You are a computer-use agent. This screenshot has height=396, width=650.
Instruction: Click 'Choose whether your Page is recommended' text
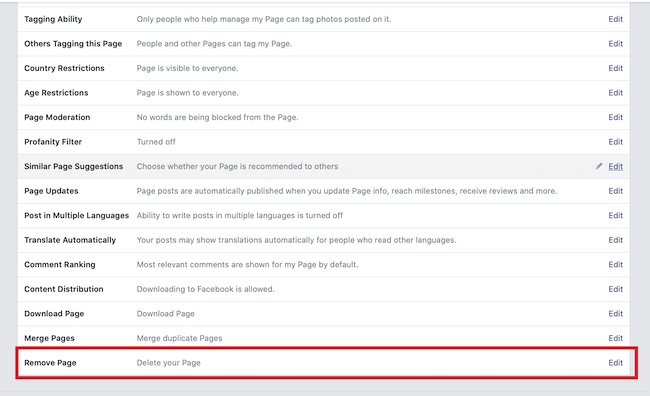(237, 166)
